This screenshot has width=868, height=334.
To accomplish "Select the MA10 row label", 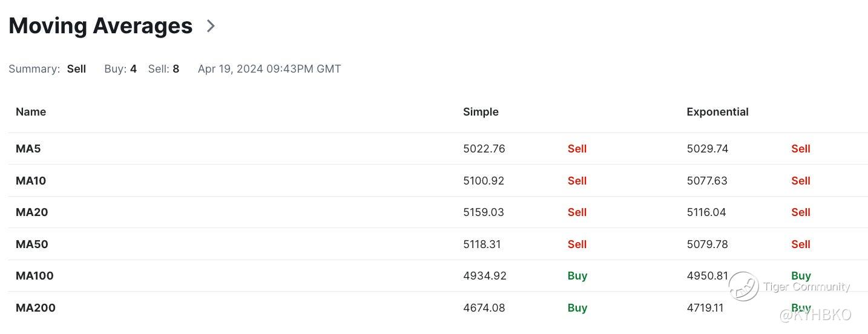I will coord(31,181).
